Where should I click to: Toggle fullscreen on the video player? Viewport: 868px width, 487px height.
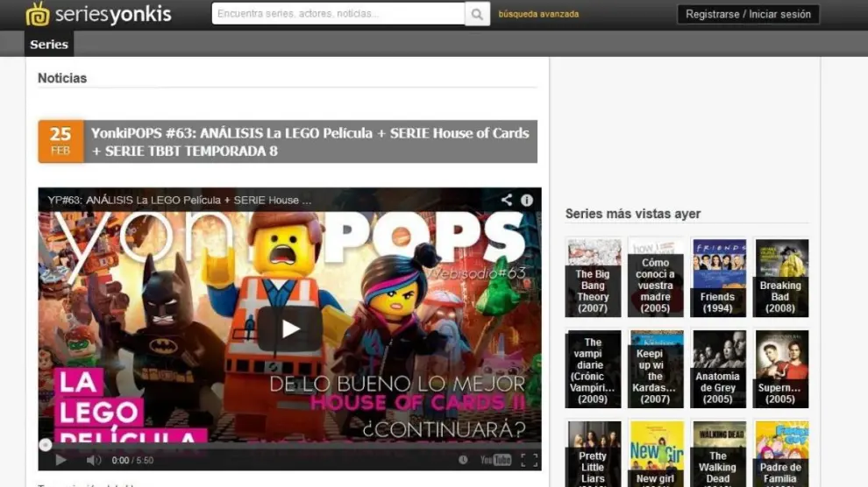529,460
